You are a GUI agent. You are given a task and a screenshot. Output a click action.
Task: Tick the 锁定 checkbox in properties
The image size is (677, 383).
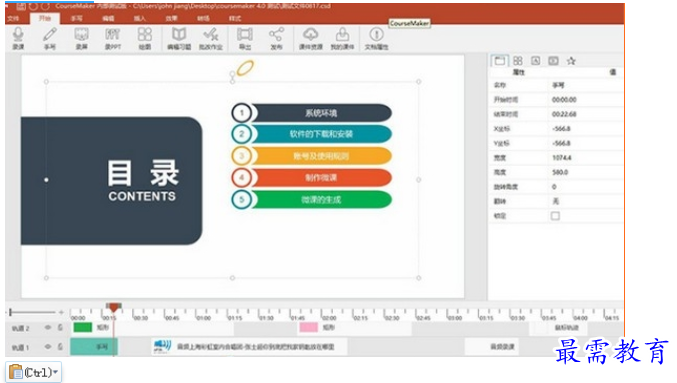(x=555, y=215)
